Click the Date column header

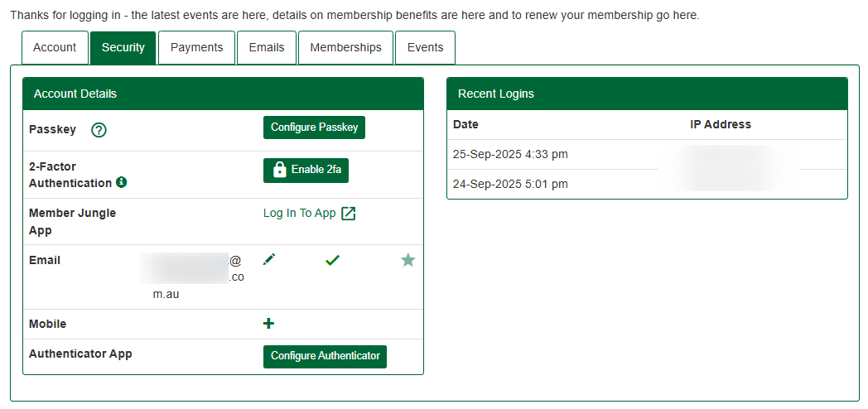tap(466, 124)
